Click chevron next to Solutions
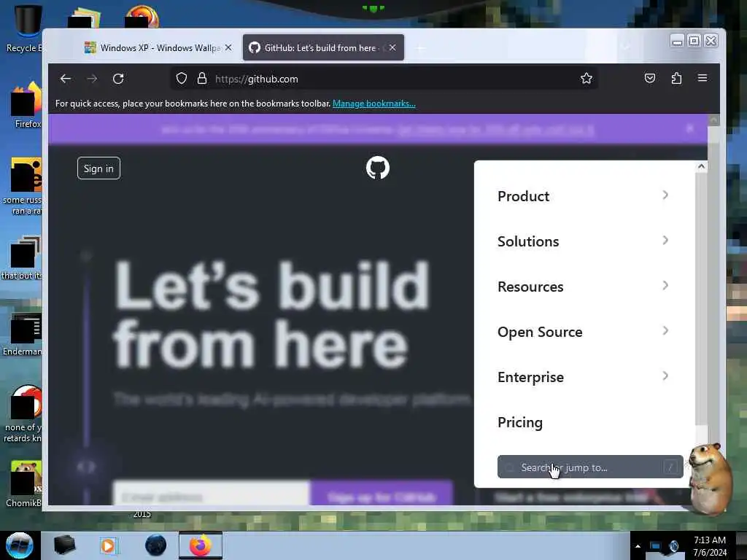747x560 pixels. (665, 240)
